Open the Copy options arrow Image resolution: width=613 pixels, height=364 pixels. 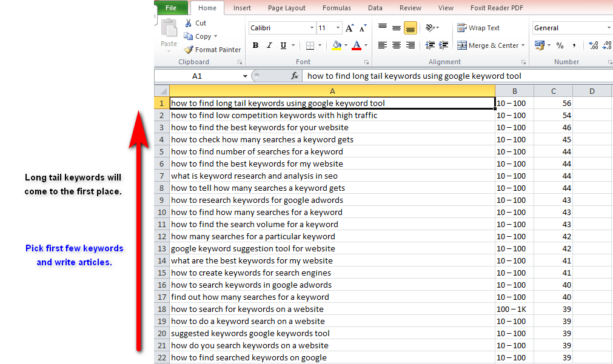[215, 36]
